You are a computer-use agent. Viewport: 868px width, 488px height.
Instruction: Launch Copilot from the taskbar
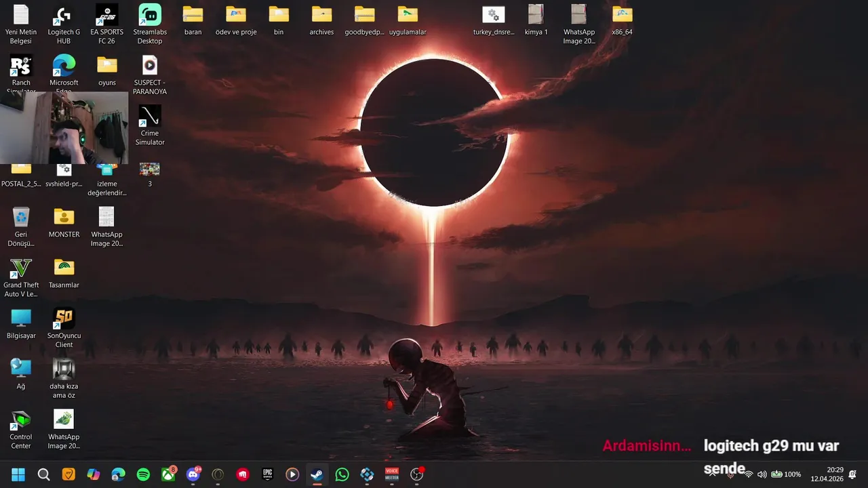click(94, 474)
